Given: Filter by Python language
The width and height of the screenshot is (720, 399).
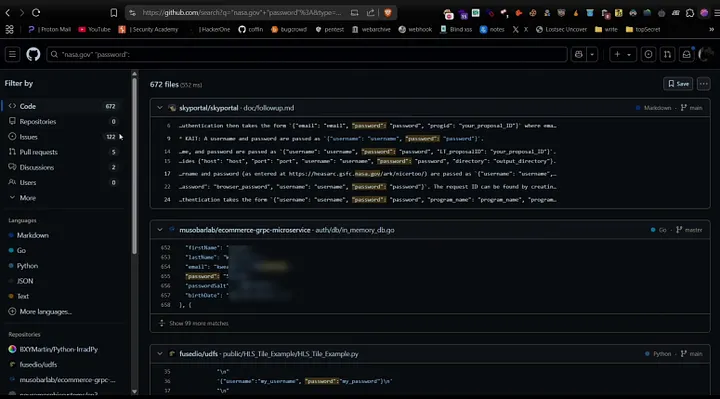Looking at the screenshot, I should click(23, 266).
